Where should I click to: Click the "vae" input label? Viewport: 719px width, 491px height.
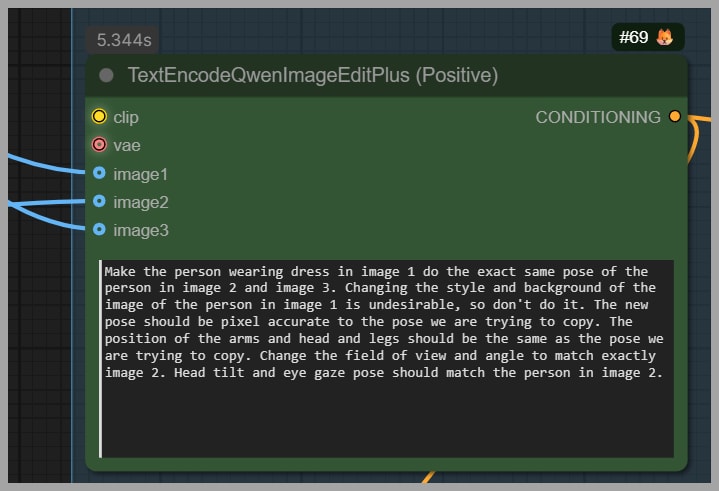[127, 145]
